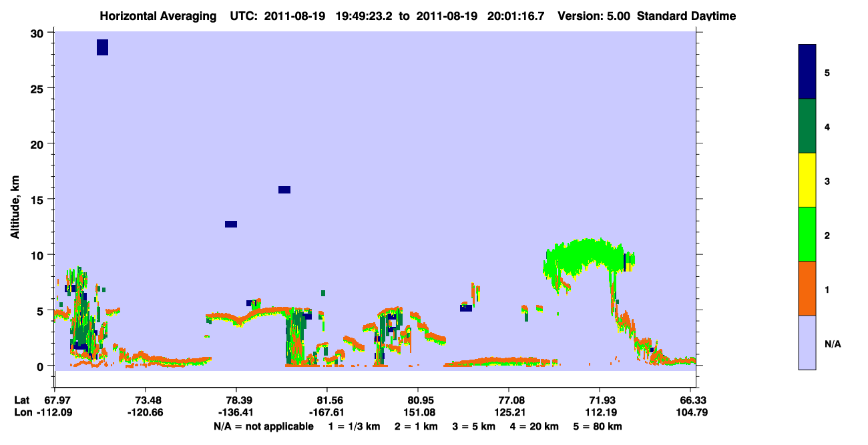The width and height of the screenshot is (868, 445).
Task: Click the 'Standard Daytime' title text
Action: click(688, 15)
